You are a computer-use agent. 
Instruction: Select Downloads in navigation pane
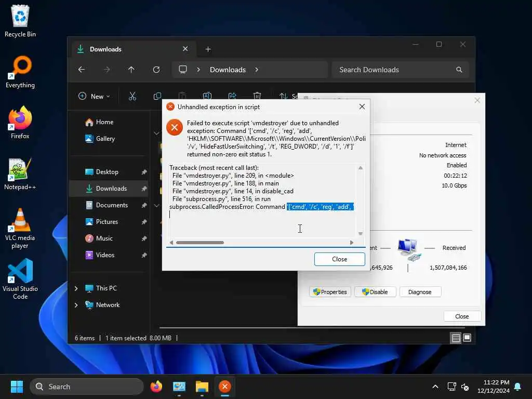(x=109, y=189)
